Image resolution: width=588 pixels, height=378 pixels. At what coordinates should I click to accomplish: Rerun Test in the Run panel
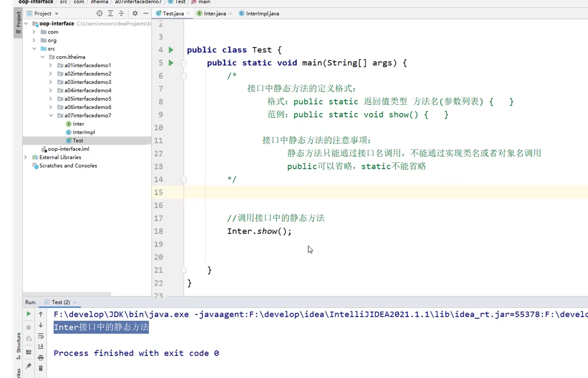click(x=29, y=314)
